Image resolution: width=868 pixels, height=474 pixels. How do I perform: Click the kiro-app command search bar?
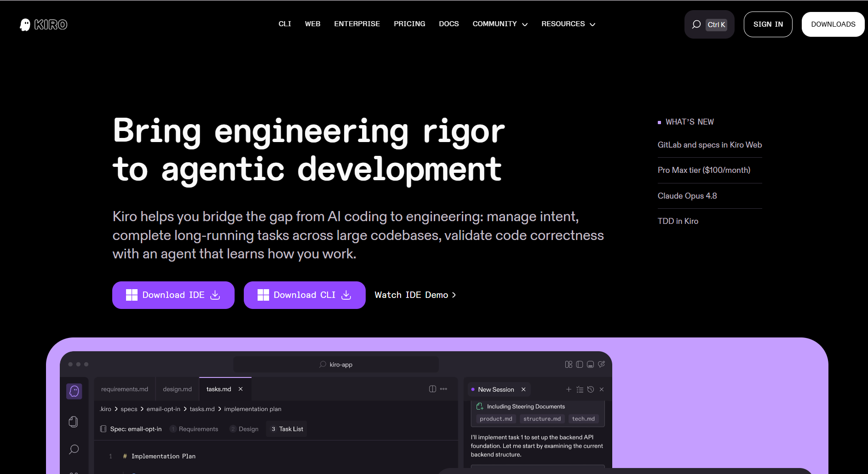click(336, 365)
